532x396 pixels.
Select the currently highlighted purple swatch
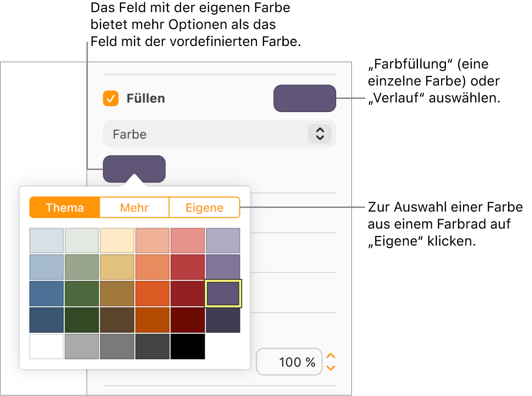[223, 293]
